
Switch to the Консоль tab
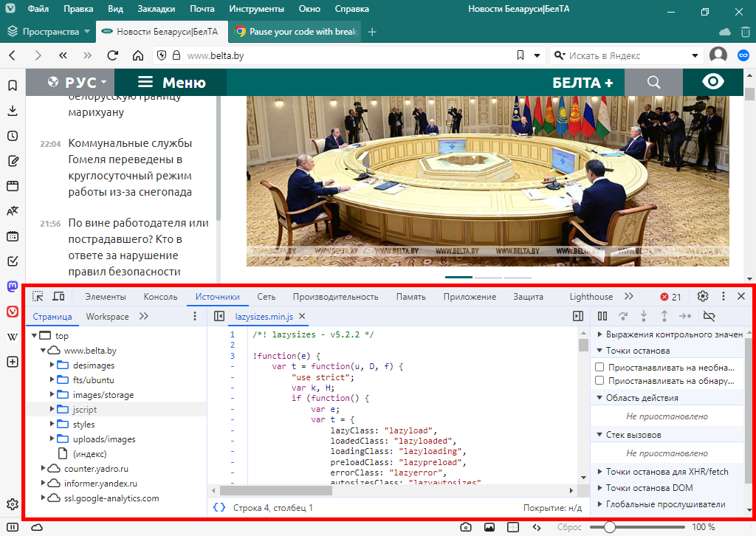[x=160, y=297]
